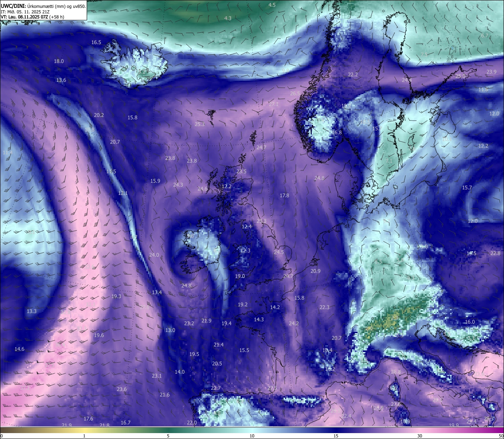Click the 14.3 value over Brittany
The image size is (504, 439).
(x=259, y=320)
